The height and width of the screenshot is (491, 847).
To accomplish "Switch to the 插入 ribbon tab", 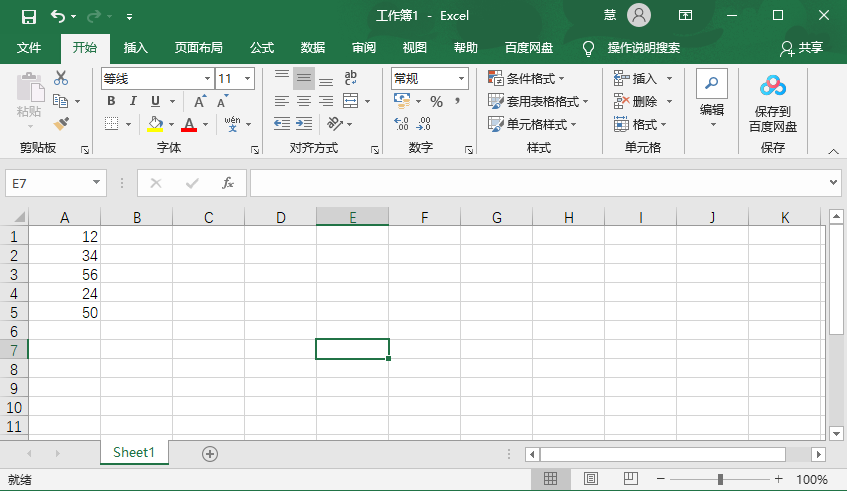I will point(135,47).
